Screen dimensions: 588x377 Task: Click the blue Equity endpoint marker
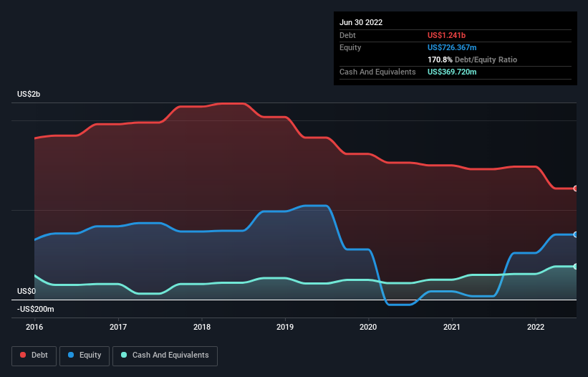tap(576, 234)
